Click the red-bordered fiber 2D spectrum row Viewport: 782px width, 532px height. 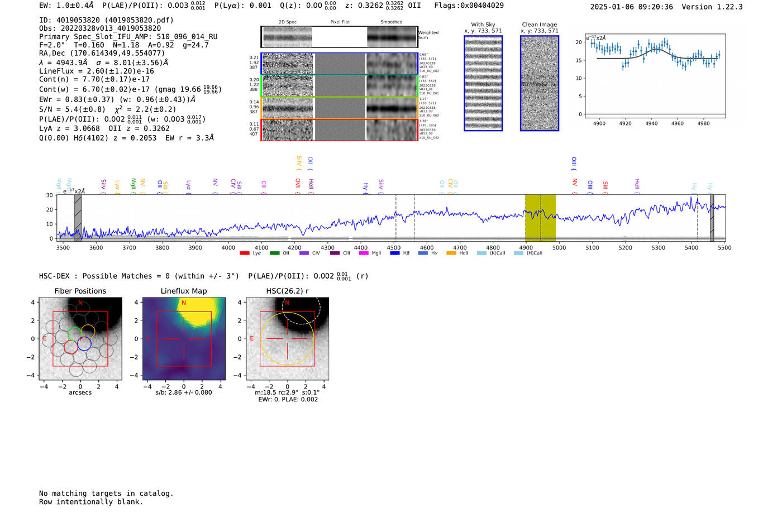click(339, 130)
